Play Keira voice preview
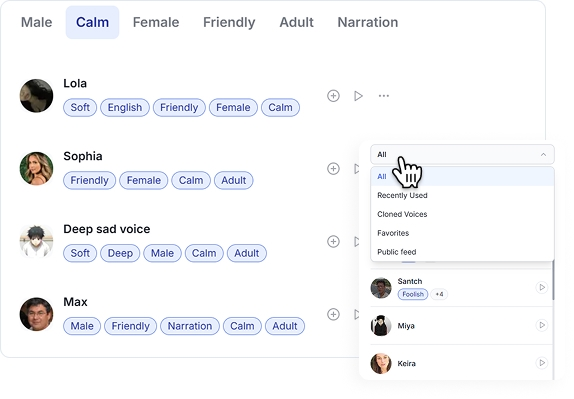This screenshot has height=399, width=574. tap(542, 363)
